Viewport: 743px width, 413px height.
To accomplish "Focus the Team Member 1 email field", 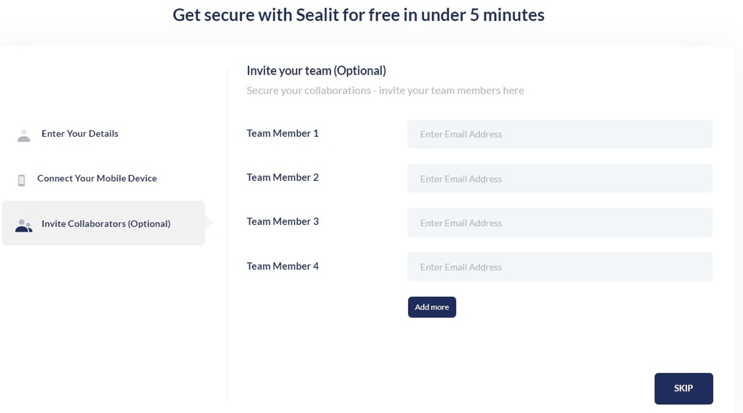I will (560, 134).
